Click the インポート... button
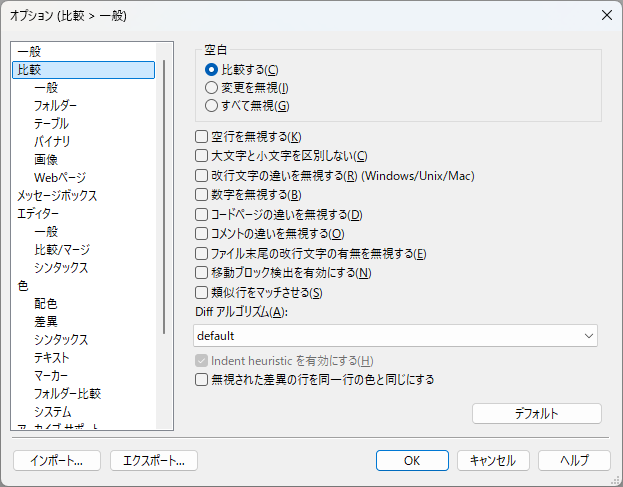623x487 pixels. (56, 460)
